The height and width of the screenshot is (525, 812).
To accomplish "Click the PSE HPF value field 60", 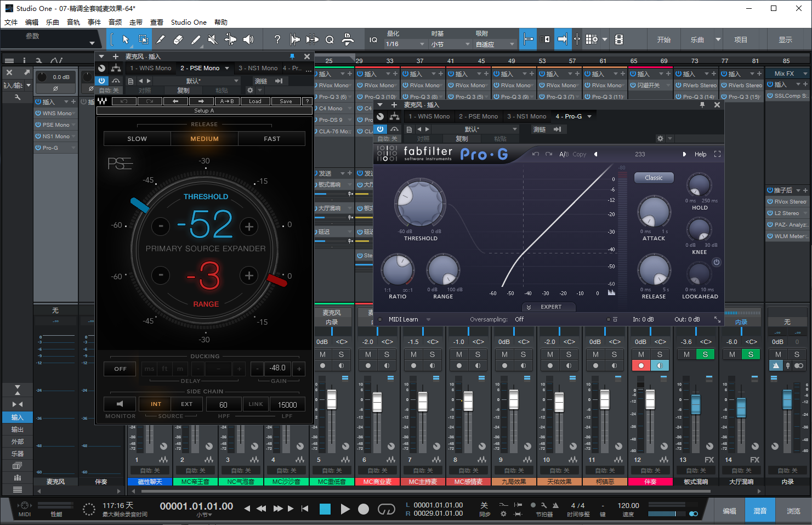I will pyautogui.click(x=223, y=405).
